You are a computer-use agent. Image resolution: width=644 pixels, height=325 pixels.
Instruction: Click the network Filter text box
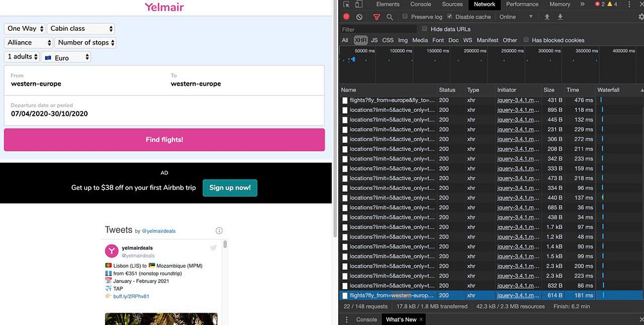[x=378, y=29]
